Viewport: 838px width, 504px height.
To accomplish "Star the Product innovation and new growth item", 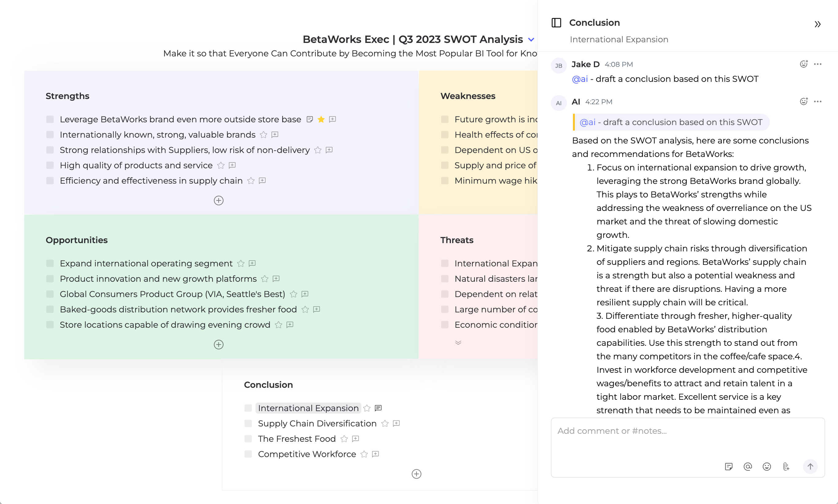I will (265, 279).
